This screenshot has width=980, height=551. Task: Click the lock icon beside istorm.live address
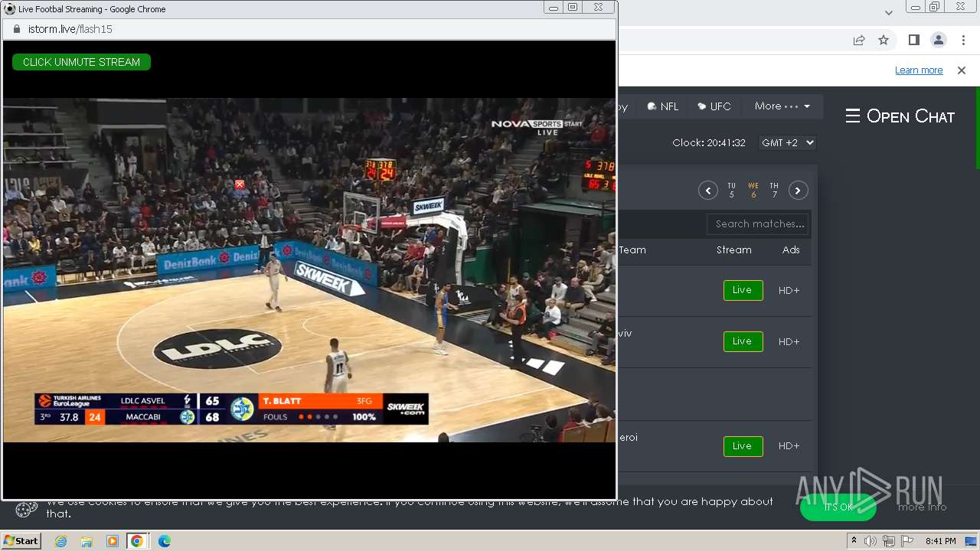(x=16, y=29)
